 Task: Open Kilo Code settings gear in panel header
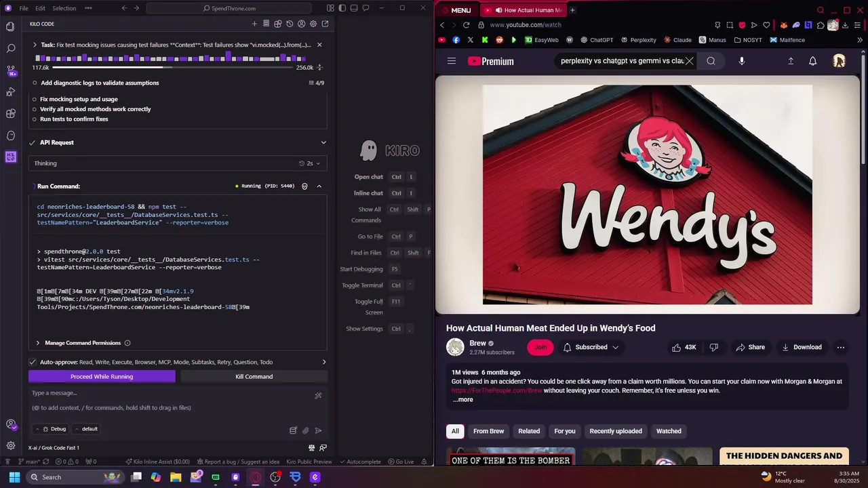(313, 24)
